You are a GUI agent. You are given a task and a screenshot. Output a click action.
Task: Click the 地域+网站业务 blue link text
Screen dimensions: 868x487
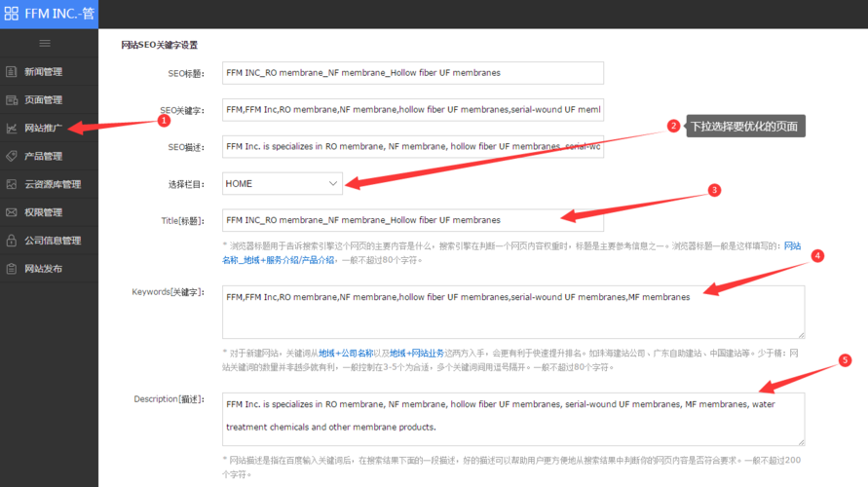(x=417, y=353)
